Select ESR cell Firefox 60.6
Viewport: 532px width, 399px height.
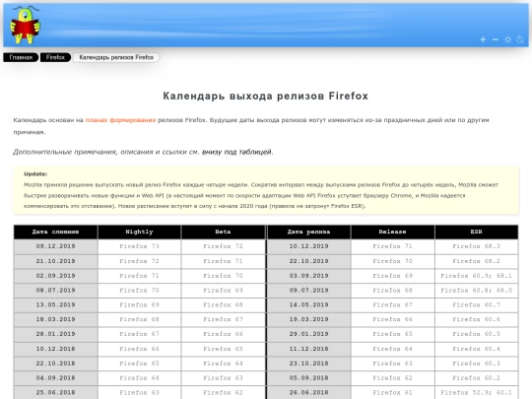477,319
